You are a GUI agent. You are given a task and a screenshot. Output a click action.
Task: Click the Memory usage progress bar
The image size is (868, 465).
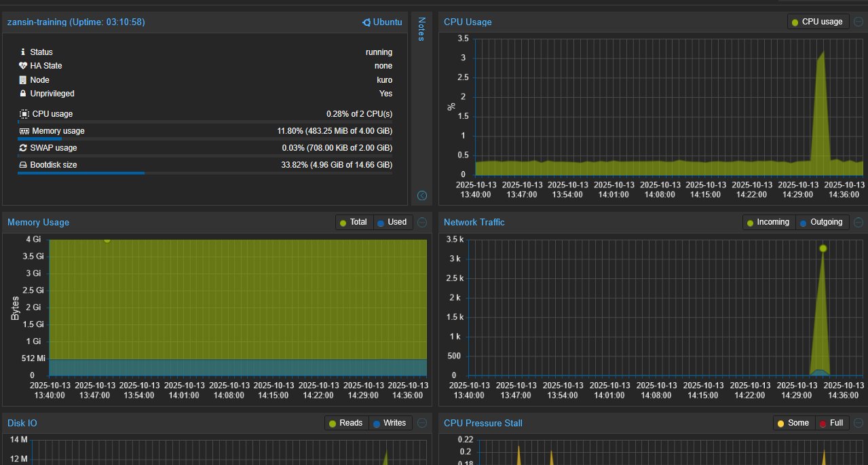pos(205,138)
